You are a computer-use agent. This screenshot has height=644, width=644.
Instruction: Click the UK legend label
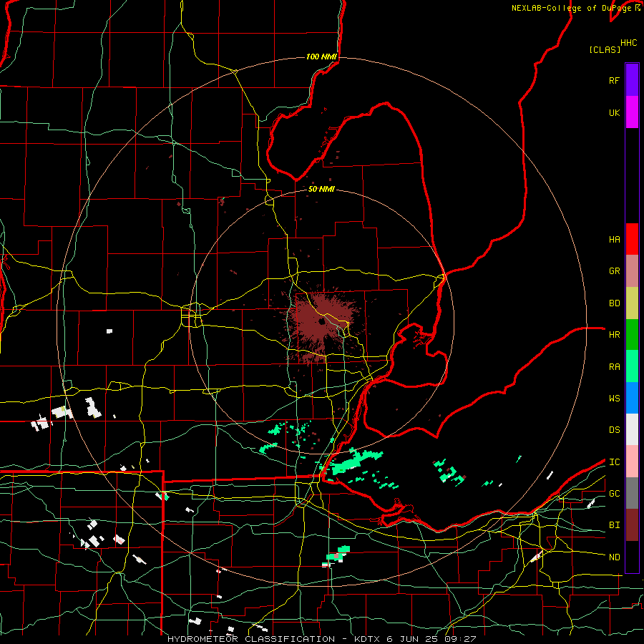pos(614,112)
